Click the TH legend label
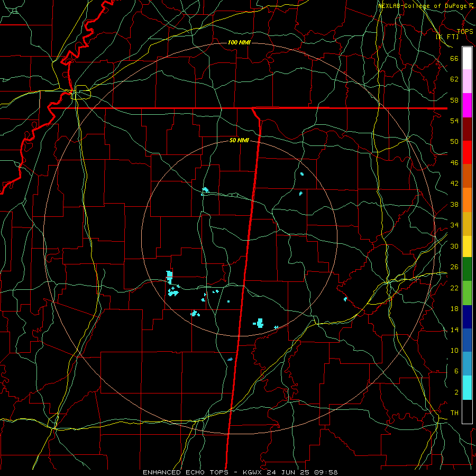 454,413
